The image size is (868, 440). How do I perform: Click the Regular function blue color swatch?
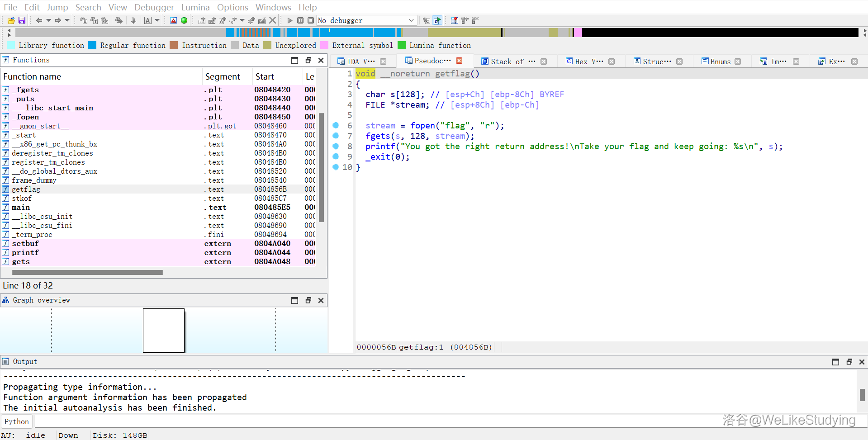[x=92, y=45]
